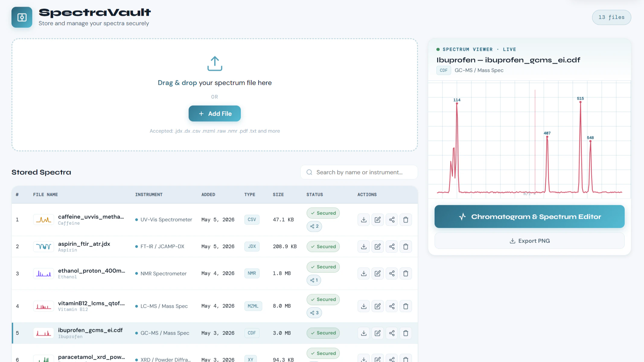Click the 13 files counter badge
The height and width of the screenshot is (362, 644).
611,17
